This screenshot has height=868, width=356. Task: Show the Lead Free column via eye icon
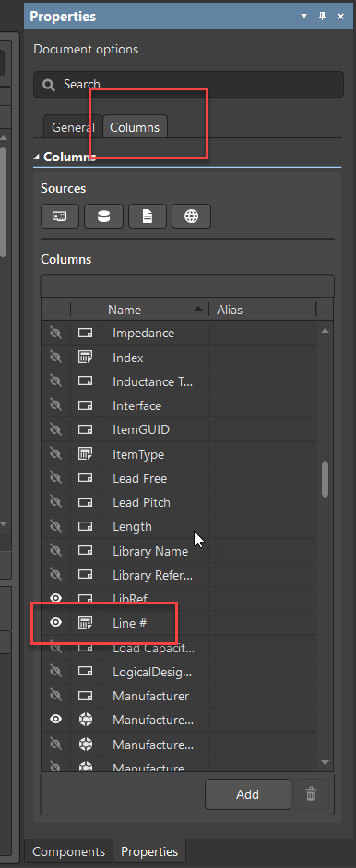coord(55,477)
